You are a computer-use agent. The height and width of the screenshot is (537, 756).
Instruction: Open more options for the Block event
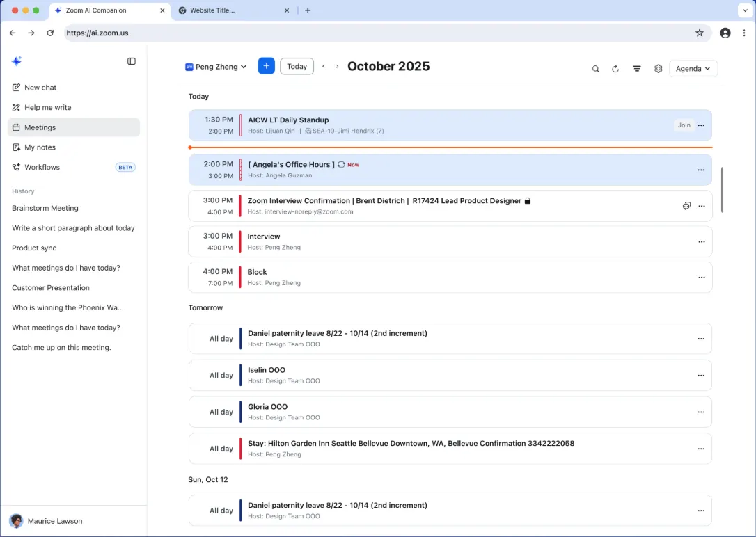tap(701, 277)
